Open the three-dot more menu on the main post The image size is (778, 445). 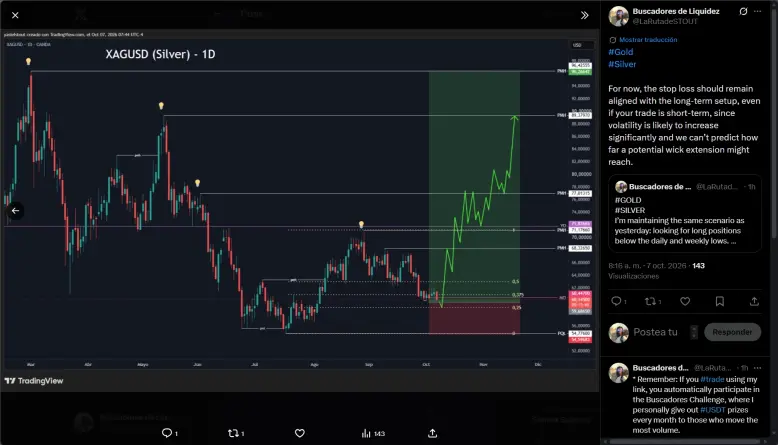(x=758, y=11)
